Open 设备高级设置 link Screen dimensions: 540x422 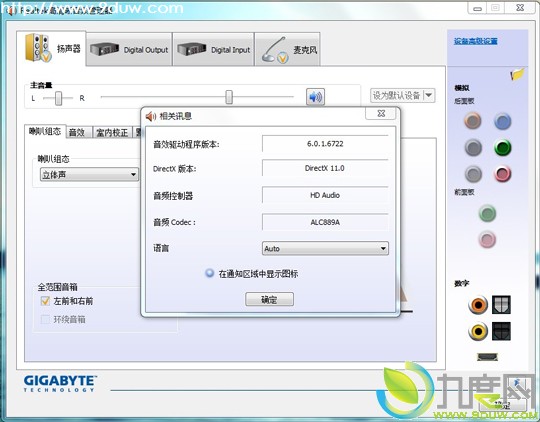click(476, 41)
